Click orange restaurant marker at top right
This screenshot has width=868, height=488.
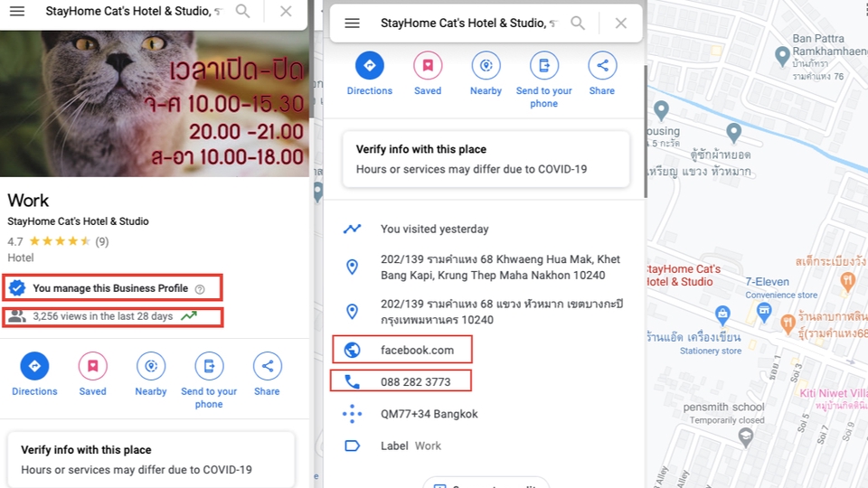click(847, 280)
